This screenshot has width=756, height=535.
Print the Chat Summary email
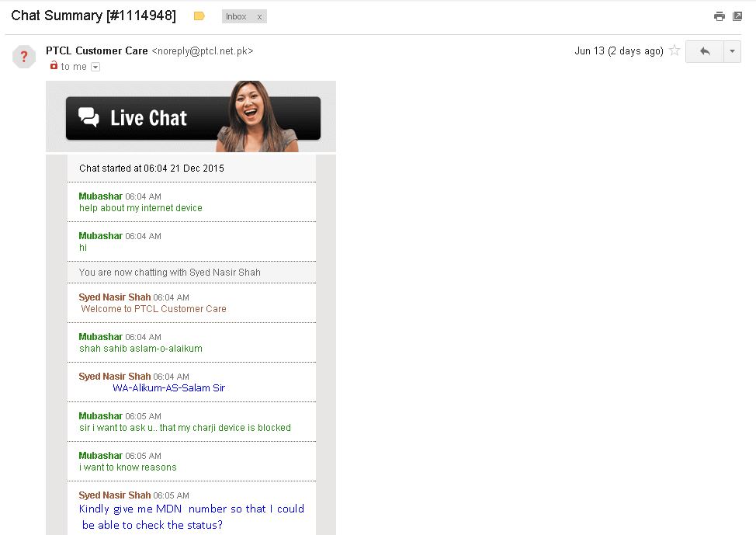pos(719,16)
